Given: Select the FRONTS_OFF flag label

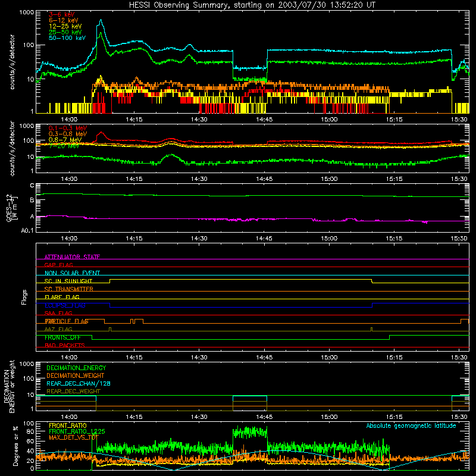Looking at the screenshot, I should [62, 337].
